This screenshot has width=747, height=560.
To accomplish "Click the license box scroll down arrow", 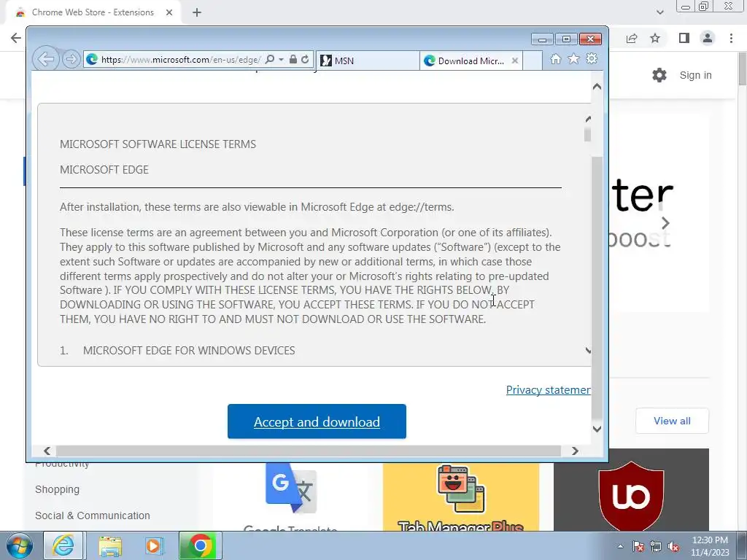I will click(588, 351).
